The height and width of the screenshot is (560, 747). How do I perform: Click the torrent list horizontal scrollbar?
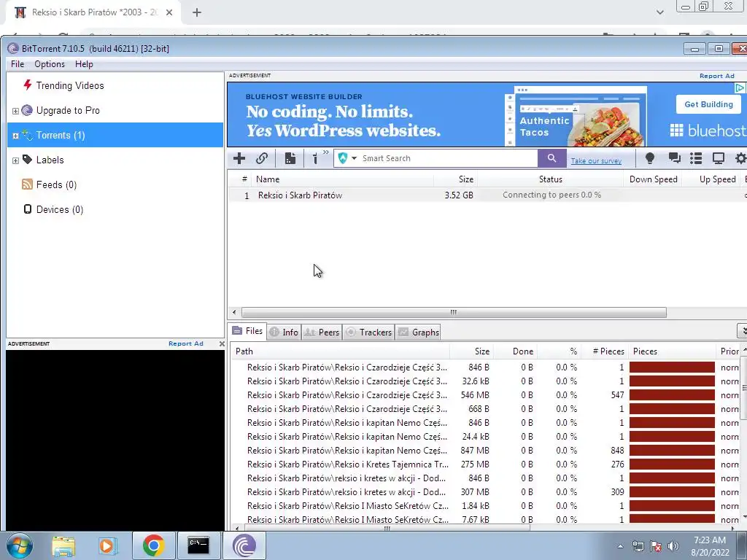coord(454,312)
